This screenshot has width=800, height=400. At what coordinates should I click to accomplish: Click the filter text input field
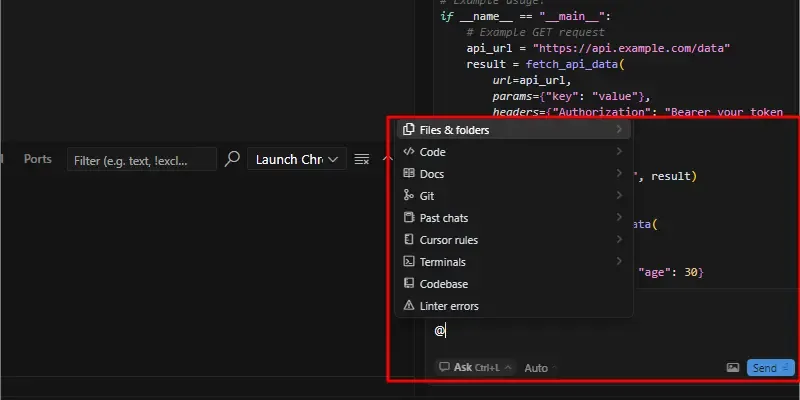pos(142,160)
